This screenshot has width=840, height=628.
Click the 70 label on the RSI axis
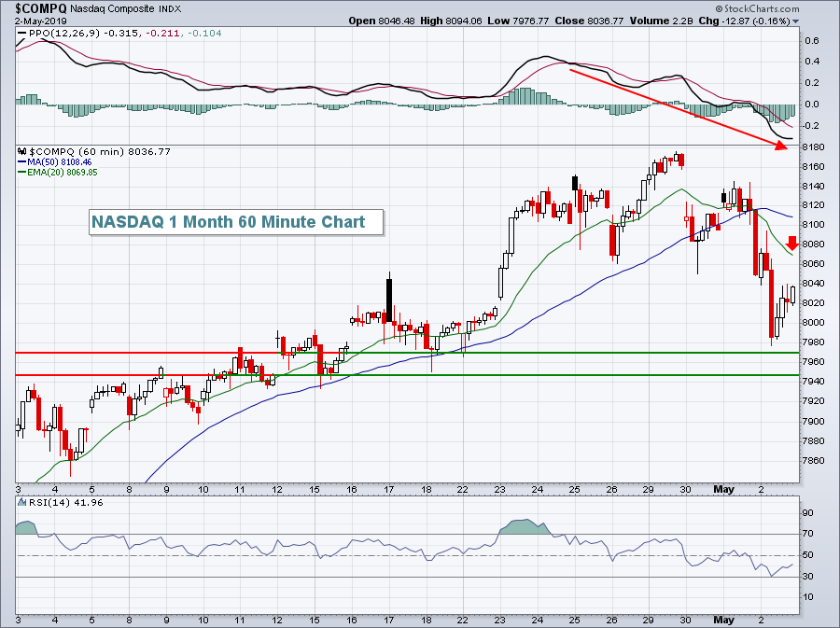point(808,533)
